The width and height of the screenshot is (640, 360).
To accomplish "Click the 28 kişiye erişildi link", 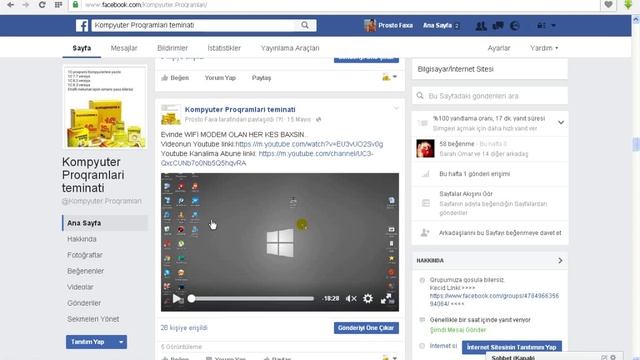I will (x=184, y=328).
